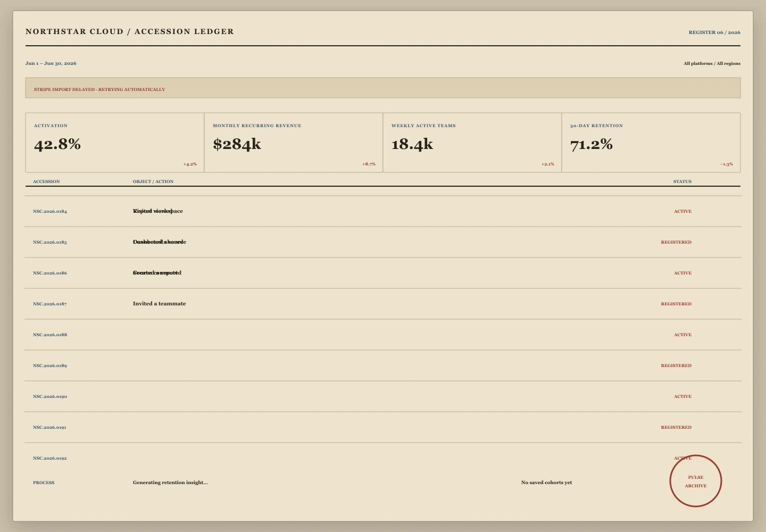Select the Monthly Recurring Revenue $284k card

coord(294,143)
